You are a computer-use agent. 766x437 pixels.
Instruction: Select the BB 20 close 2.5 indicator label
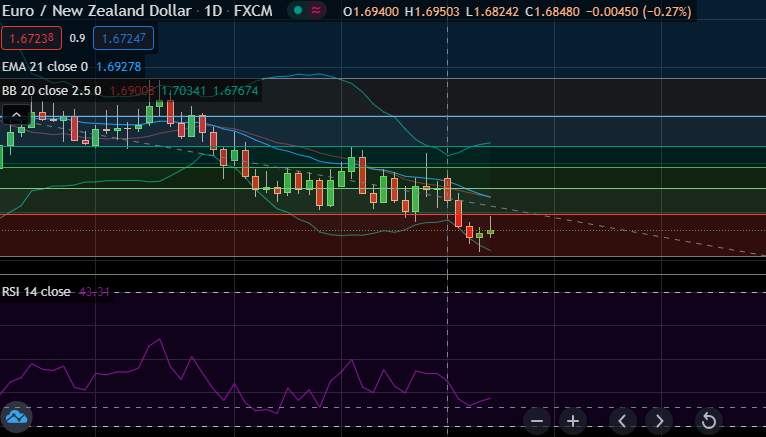coord(52,90)
